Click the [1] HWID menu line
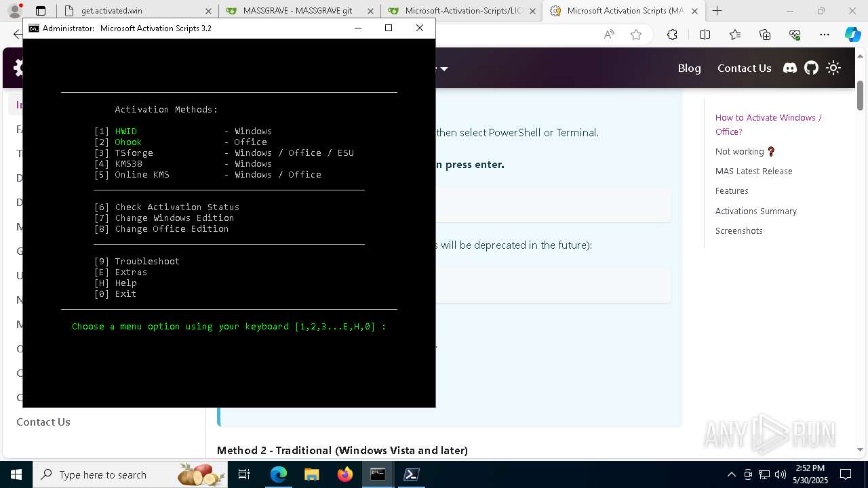 coord(183,131)
